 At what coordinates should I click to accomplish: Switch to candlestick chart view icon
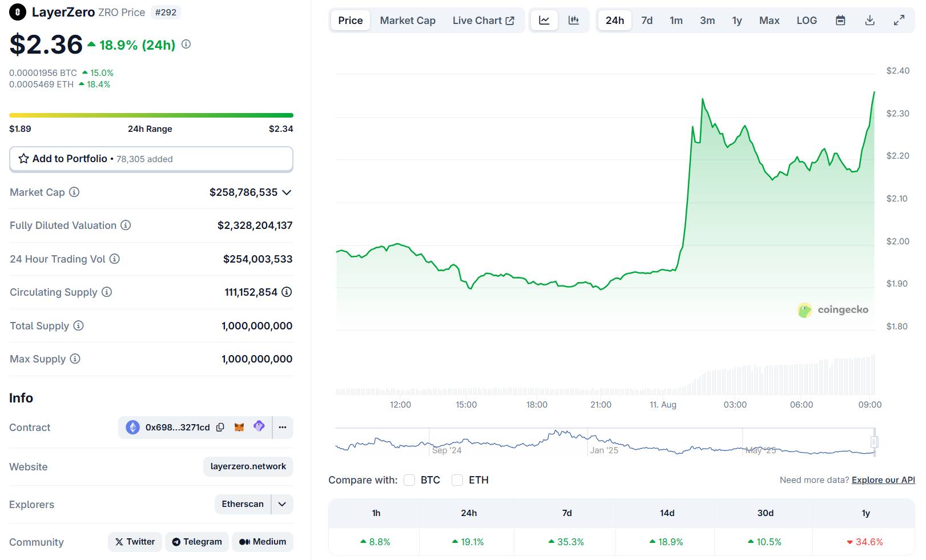click(574, 21)
